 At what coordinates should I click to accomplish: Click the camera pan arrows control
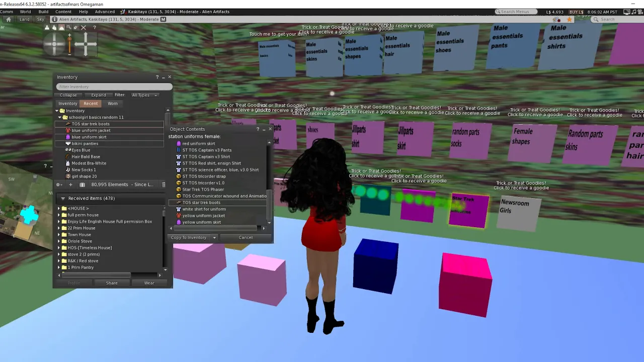click(x=86, y=44)
